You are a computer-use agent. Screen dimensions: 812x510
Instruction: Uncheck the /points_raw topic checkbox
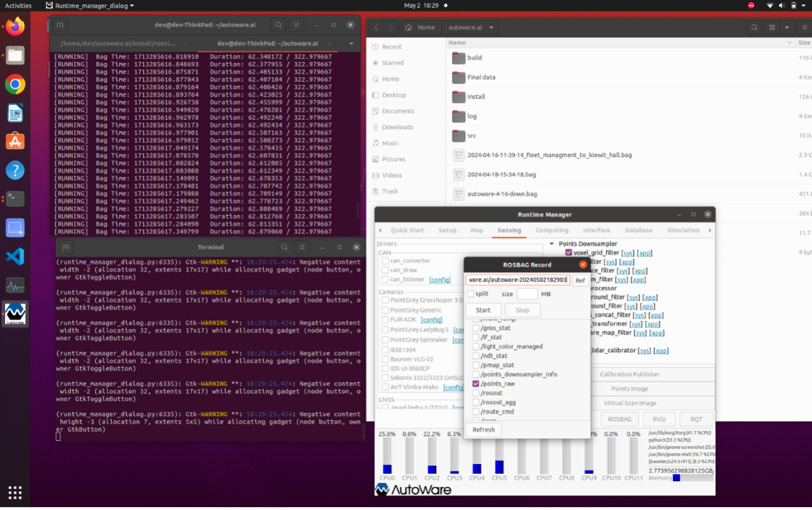point(476,384)
